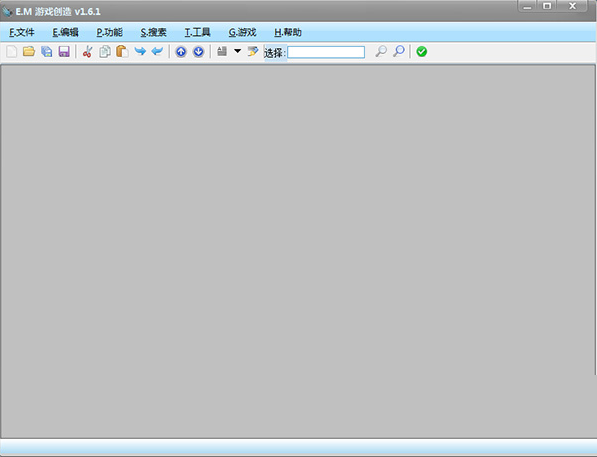
Task: Minimize the E.M 游戏创造 window
Action: (x=527, y=6)
